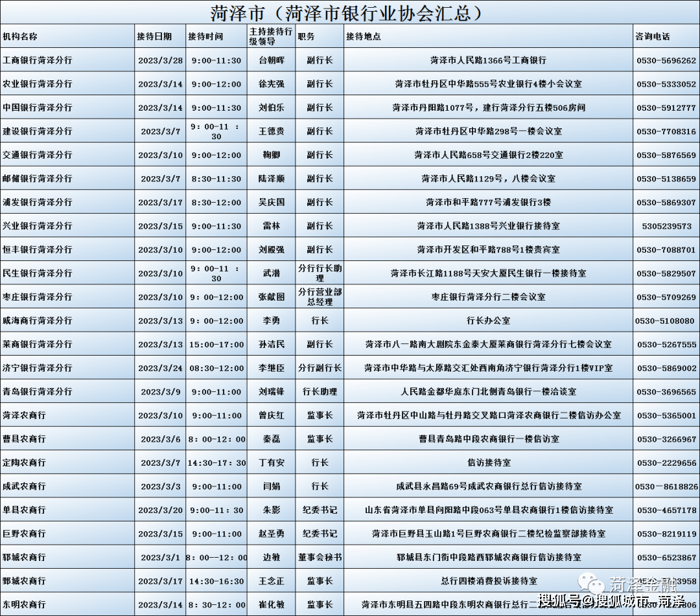The image size is (700, 616).
Task: Select the 农业银行菏泽分行 row name
Action: tap(37, 84)
